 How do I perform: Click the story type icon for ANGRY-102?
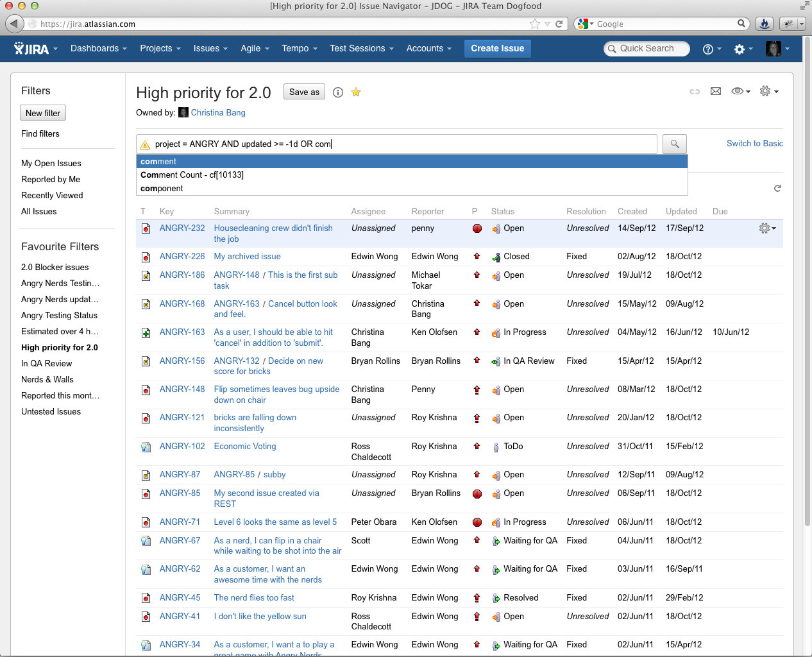(146, 447)
